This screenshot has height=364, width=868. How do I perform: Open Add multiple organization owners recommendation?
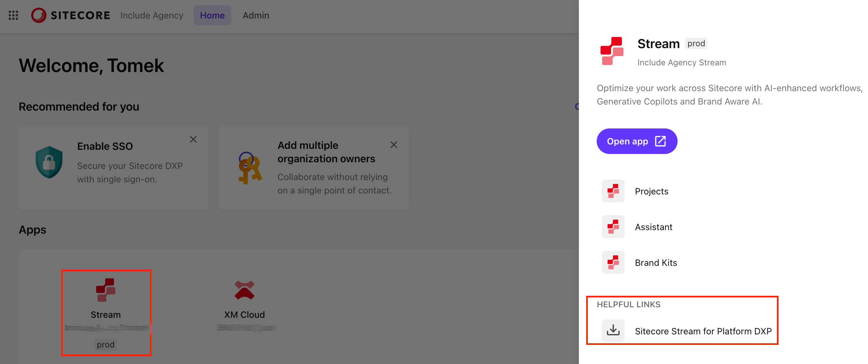point(326,152)
